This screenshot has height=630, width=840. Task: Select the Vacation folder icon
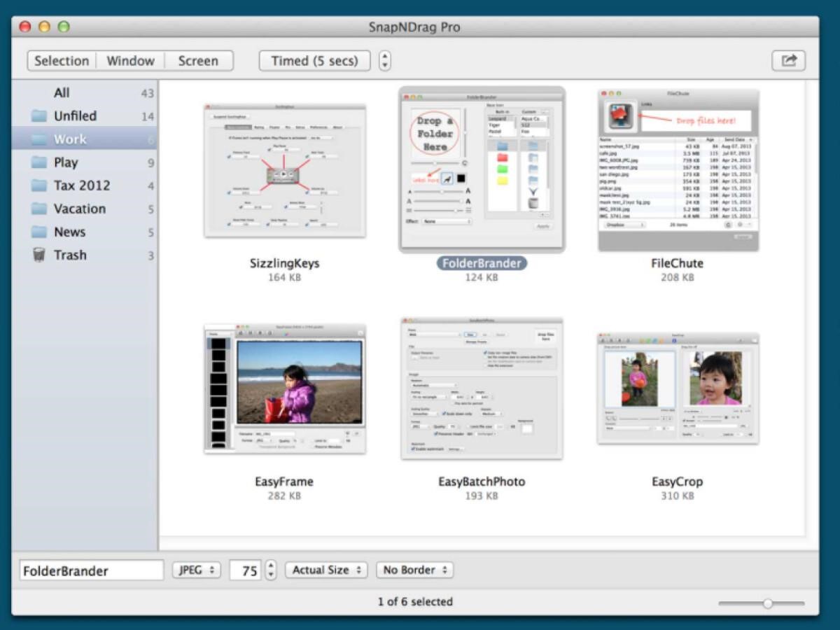tap(39, 209)
